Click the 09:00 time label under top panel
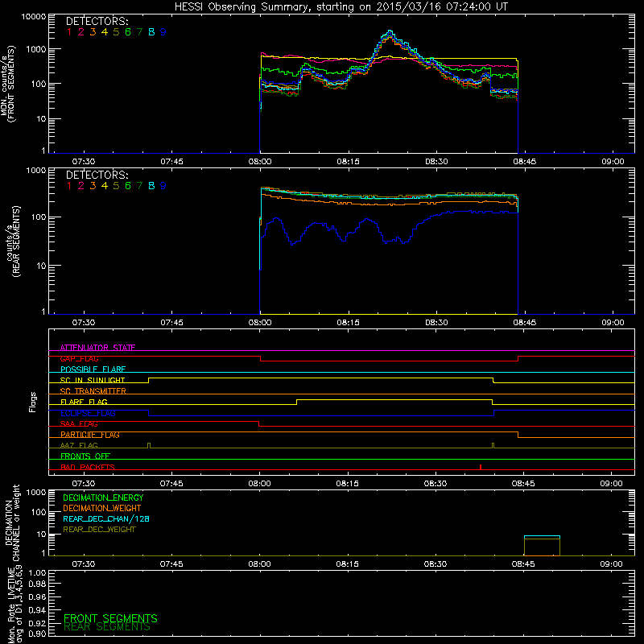Image resolution: width=644 pixels, height=644 pixels. click(x=613, y=162)
